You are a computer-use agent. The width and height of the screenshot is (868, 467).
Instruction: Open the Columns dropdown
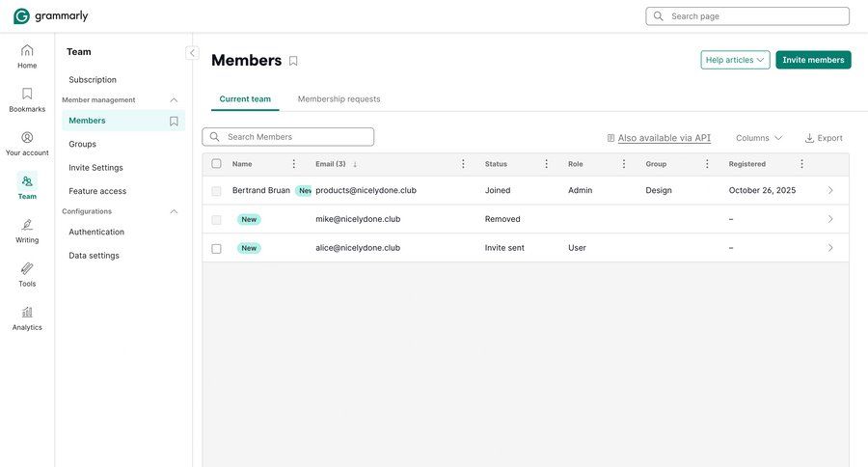tap(759, 138)
